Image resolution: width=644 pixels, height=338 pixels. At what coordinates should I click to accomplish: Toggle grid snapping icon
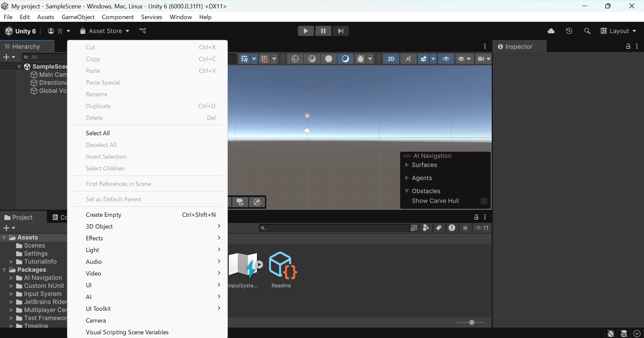tap(265, 59)
